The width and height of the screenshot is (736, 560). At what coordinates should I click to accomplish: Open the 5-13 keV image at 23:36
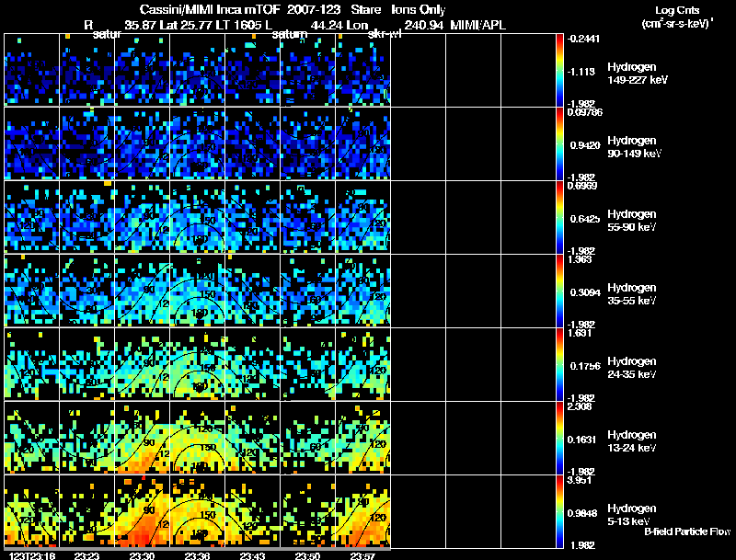[x=198, y=511]
